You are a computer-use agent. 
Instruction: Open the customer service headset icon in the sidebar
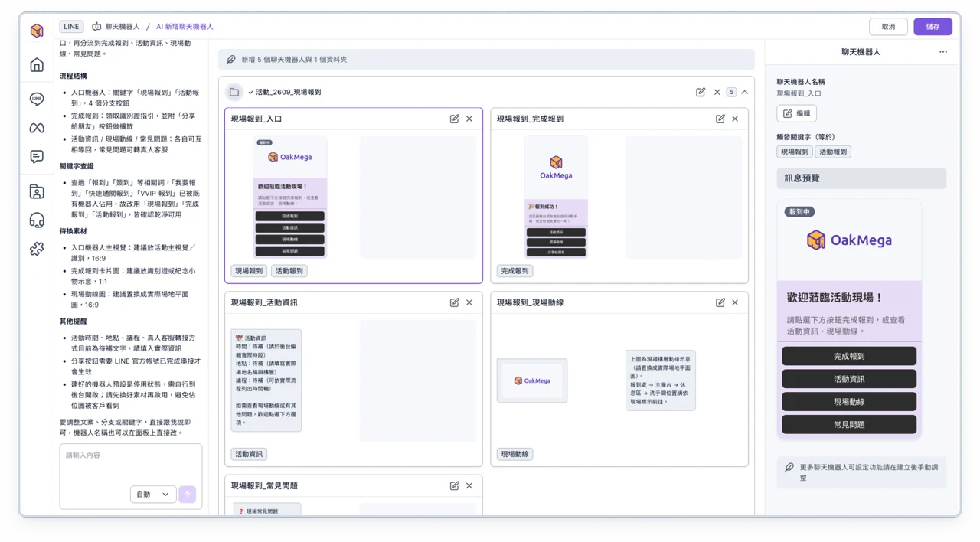[37, 220]
